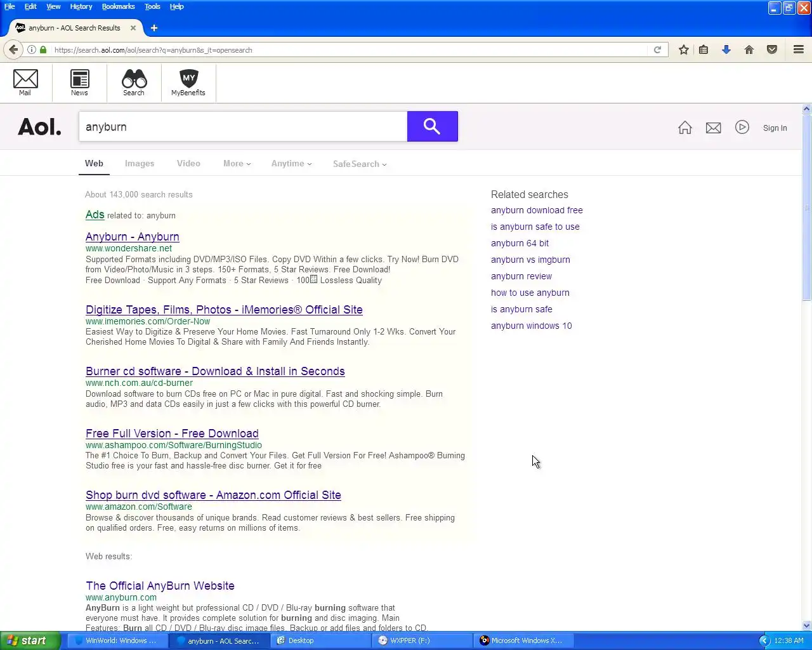The image size is (812, 650).
Task: Click the page vertical scrollbar down arrow
Action: [x=807, y=625]
